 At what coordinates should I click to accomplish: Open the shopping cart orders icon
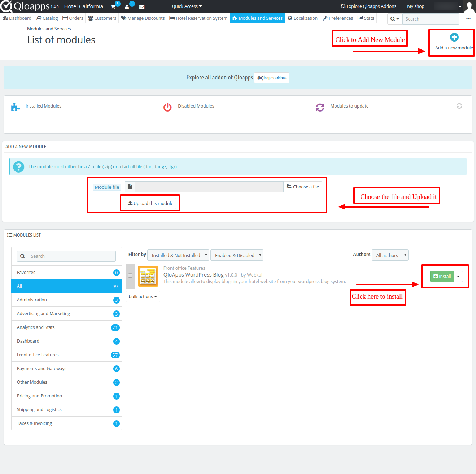click(x=113, y=7)
